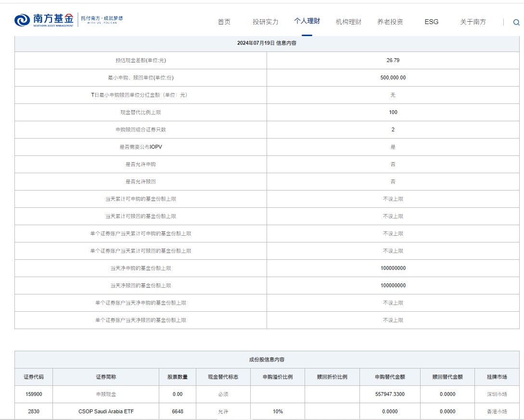This screenshot has width=524, height=420.
Task: Select the 否 value for 是否允许申购
Action: point(393,165)
